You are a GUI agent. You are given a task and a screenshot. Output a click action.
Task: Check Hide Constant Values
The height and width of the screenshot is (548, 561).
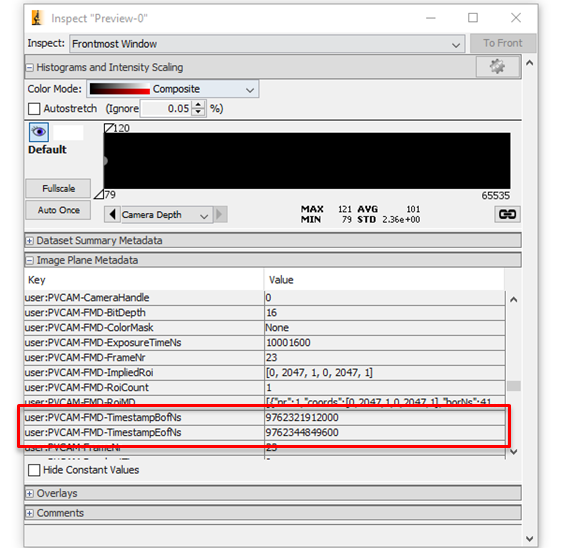[34, 470]
